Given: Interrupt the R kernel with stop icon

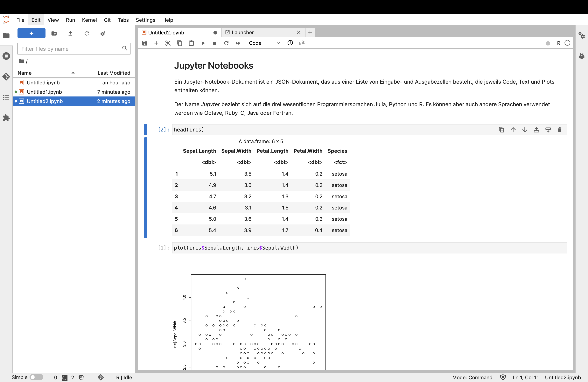Looking at the screenshot, I should 214,43.
